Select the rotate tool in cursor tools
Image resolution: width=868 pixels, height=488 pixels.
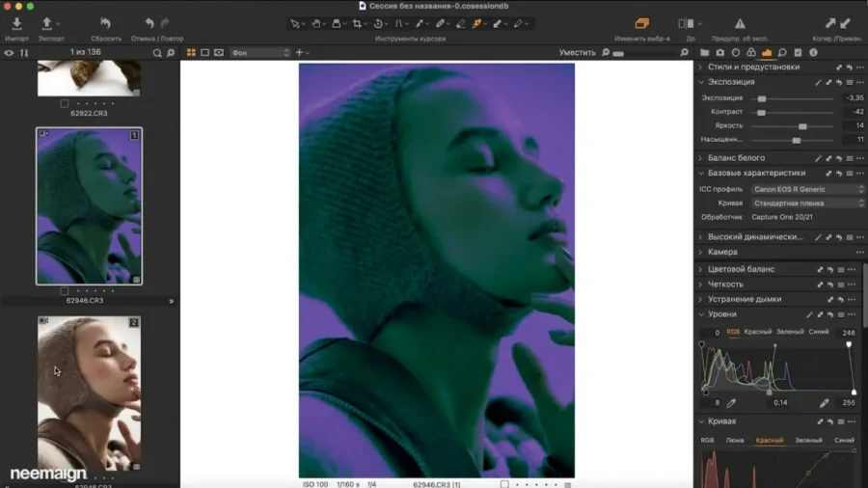coord(378,24)
